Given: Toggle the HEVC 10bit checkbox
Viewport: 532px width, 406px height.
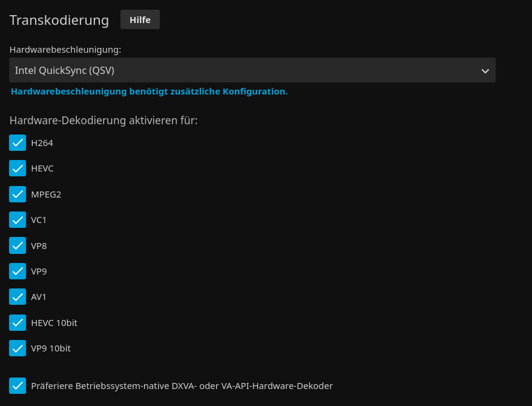Looking at the screenshot, I should (x=18, y=322).
